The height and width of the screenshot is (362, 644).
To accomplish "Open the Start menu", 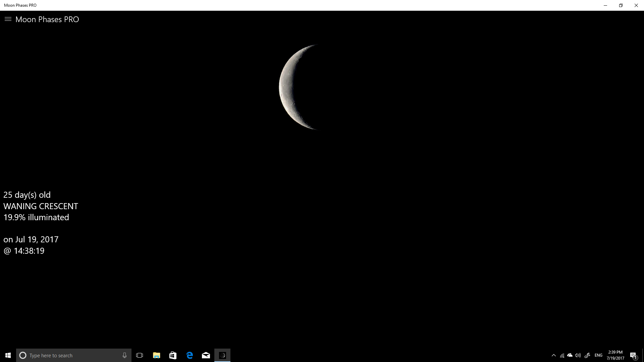I will pyautogui.click(x=7, y=355).
